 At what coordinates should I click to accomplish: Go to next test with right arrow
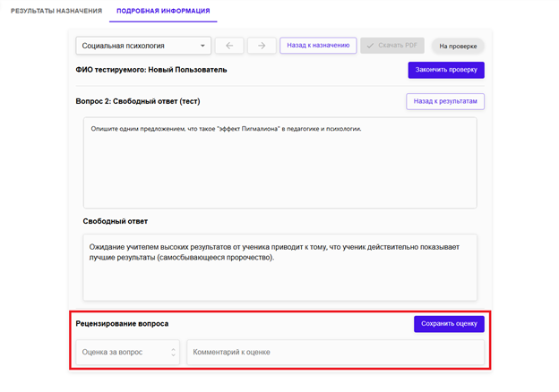point(262,46)
